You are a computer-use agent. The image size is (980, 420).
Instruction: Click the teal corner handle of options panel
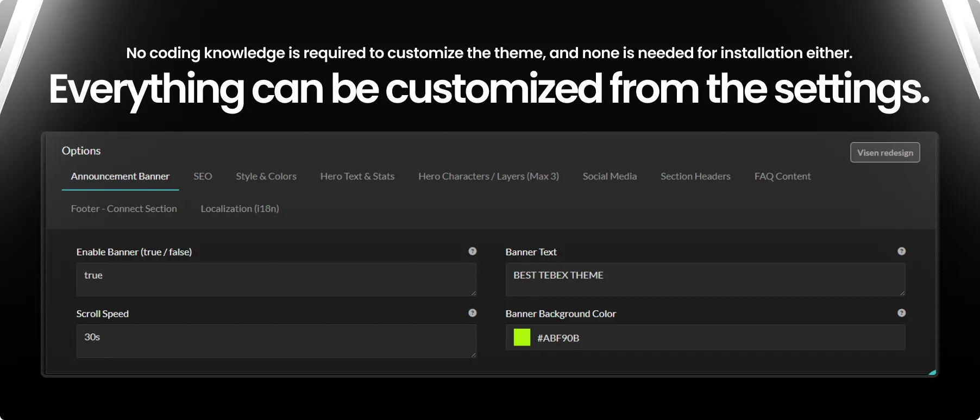[x=933, y=373]
